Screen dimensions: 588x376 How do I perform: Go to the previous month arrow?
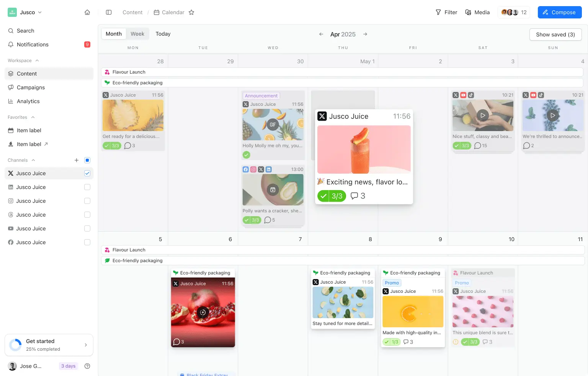[x=321, y=34]
